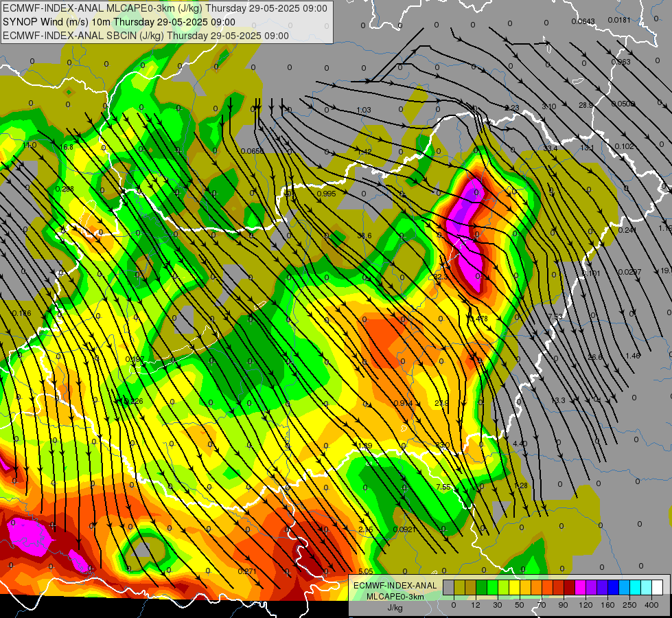Click the map value 1.39
Viewport: 672px width, 618px height.
click(x=365, y=446)
